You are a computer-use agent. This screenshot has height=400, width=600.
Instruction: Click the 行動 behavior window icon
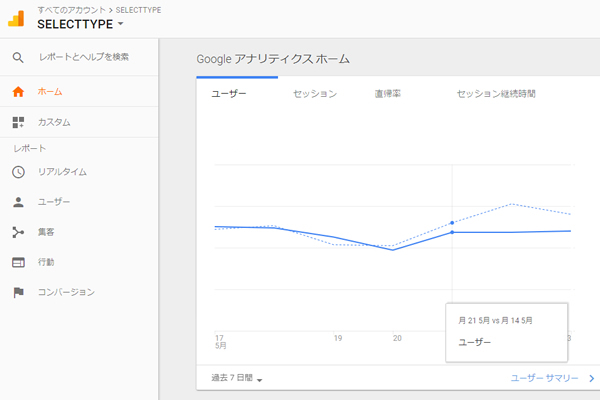coord(18,262)
